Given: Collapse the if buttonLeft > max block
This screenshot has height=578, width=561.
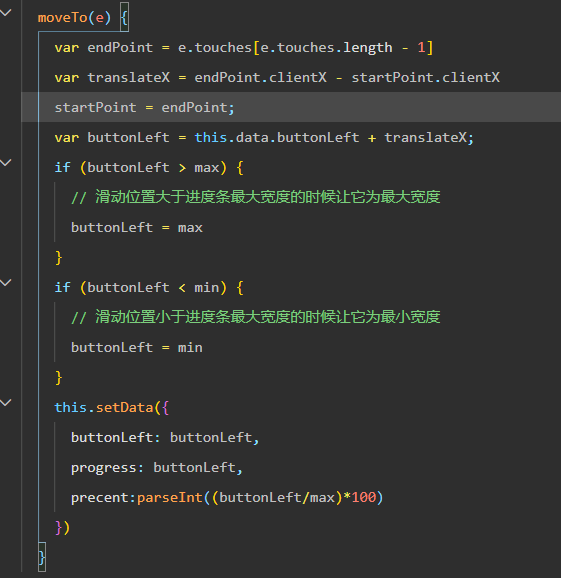Looking at the screenshot, I should click(x=6, y=163).
